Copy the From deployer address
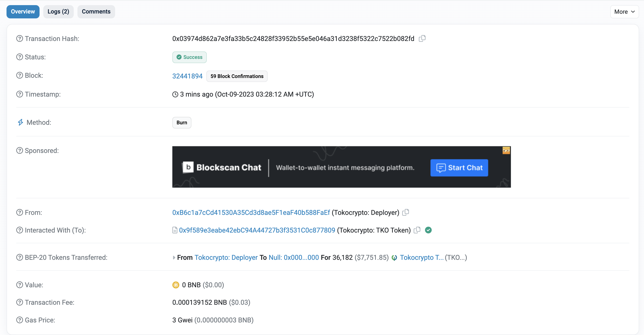This screenshot has width=644, height=335. click(406, 212)
